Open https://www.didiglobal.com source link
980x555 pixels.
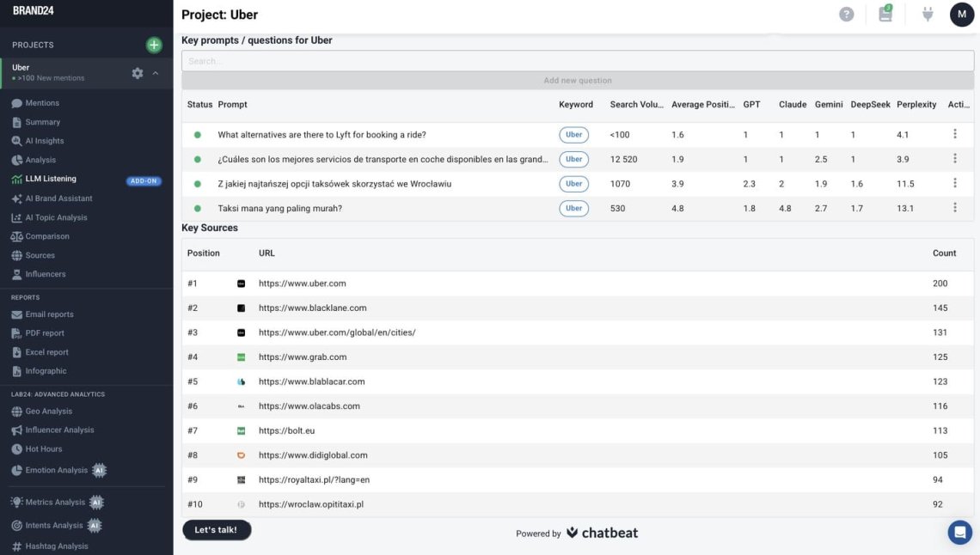click(x=313, y=455)
